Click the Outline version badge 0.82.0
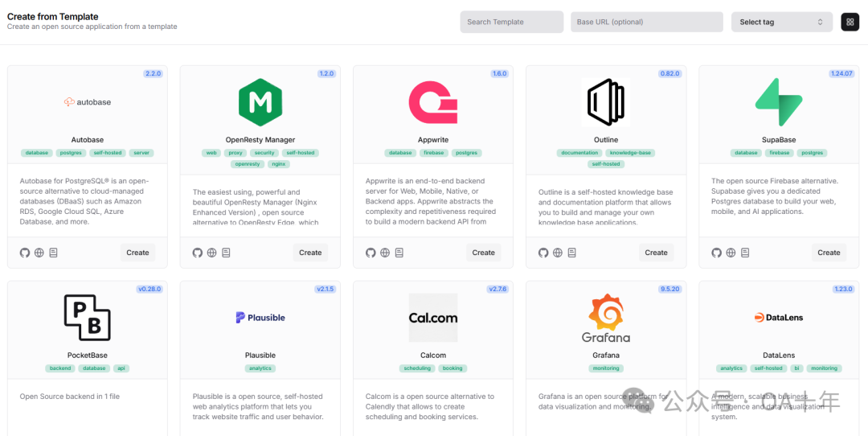The height and width of the screenshot is (436, 868). pyautogui.click(x=670, y=73)
